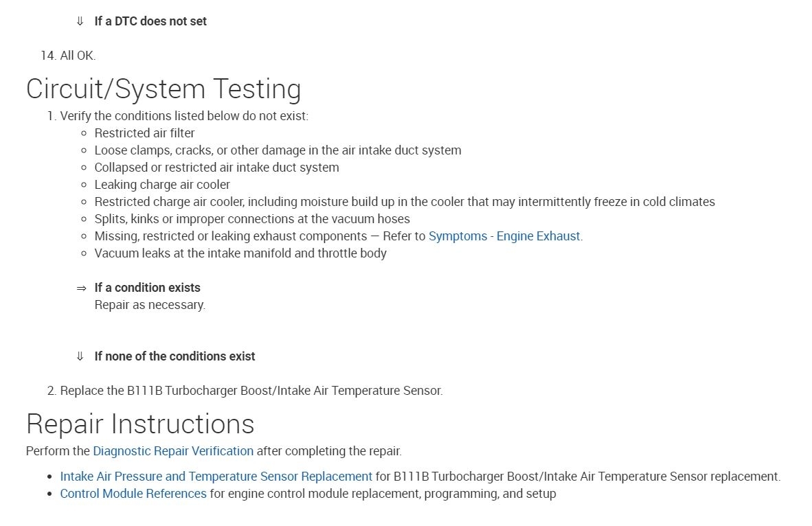Click 'Verify the conditions listed below' step
The height and width of the screenshot is (526, 812).
[184, 116]
